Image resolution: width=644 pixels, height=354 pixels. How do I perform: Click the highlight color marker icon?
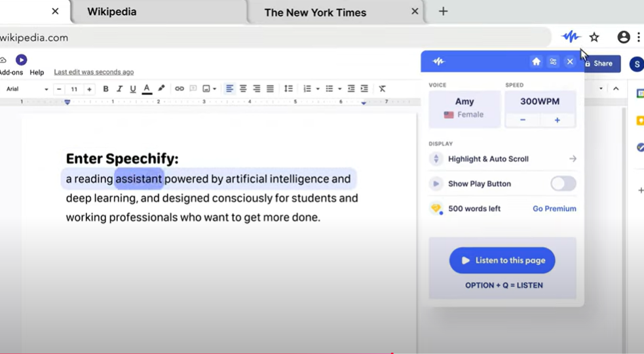click(x=161, y=89)
